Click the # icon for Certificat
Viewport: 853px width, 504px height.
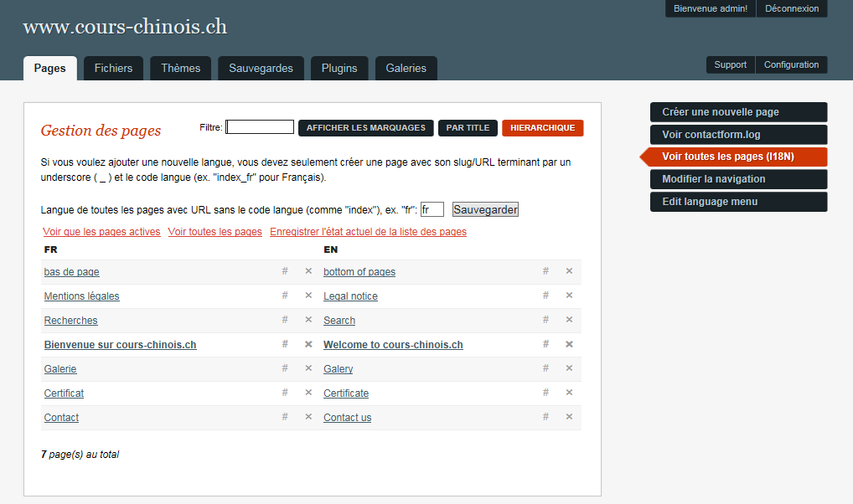285,393
